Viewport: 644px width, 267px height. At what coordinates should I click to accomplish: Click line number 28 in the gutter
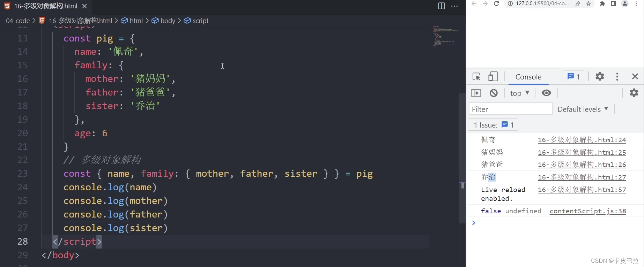(22, 242)
